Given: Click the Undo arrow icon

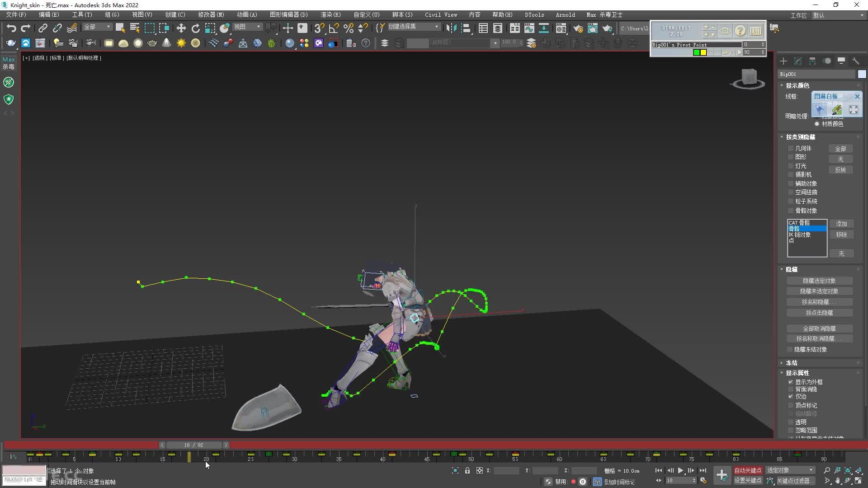Looking at the screenshot, I should coord(11,28).
